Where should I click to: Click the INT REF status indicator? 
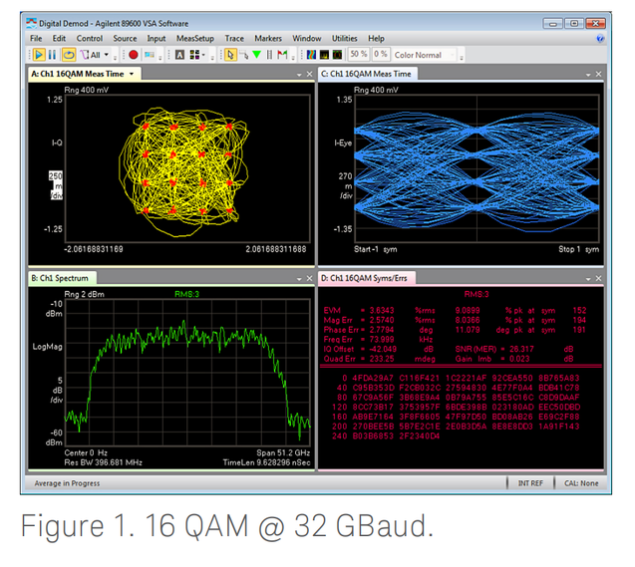pos(530,483)
